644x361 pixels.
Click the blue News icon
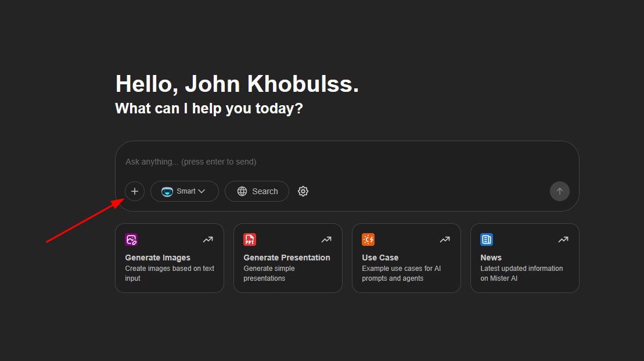487,240
